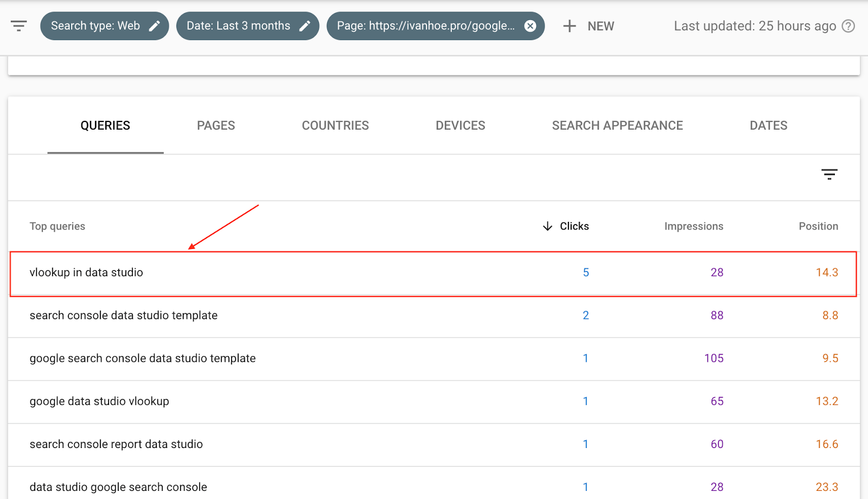Switch to the Countries tab
The width and height of the screenshot is (868, 499).
pos(335,126)
